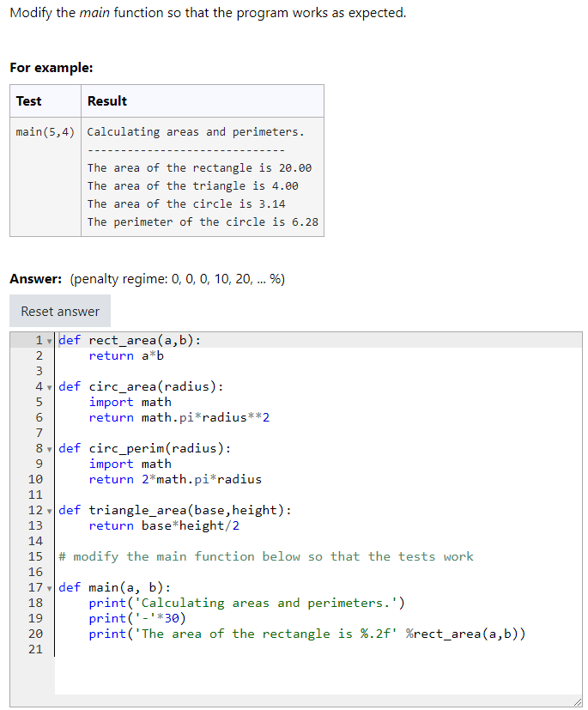
Task: Click the print('-'*30) line in the editor
Action: (x=137, y=618)
